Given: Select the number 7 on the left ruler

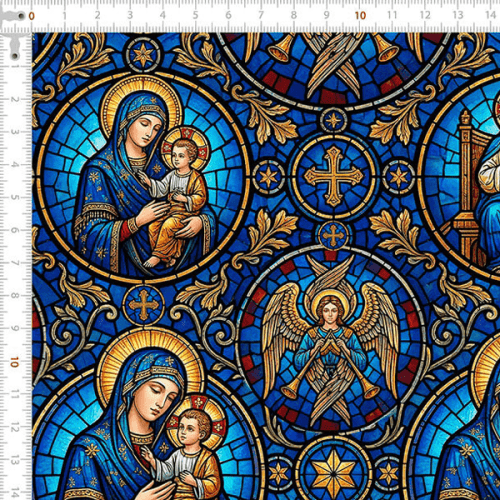Looking at the screenshot, I should point(14,263).
